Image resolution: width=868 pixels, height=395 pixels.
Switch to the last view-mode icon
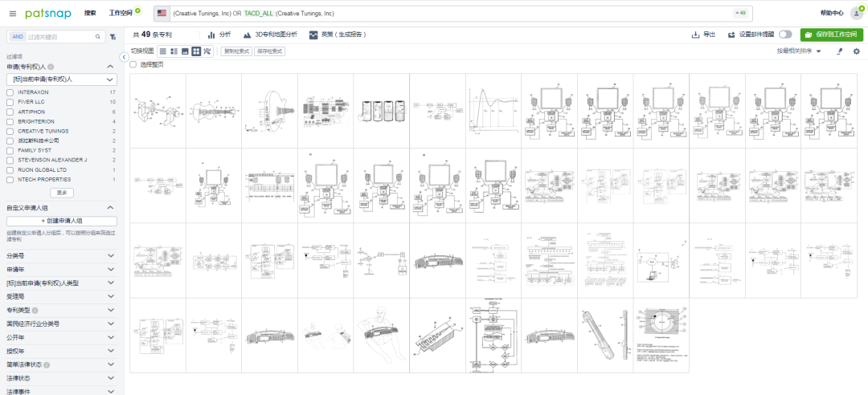[x=207, y=51]
